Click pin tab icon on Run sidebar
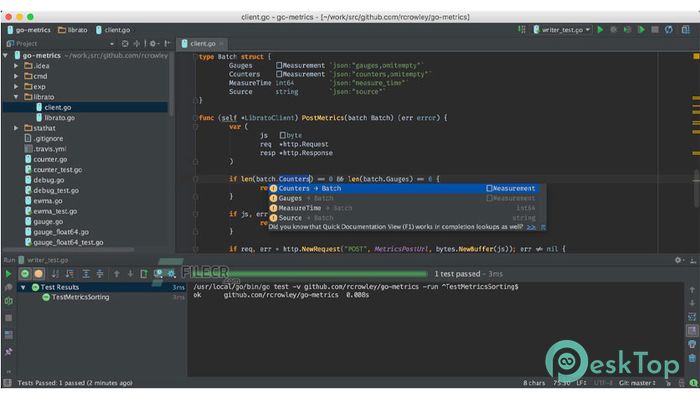Image resolution: width=700 pixels, height=400 pixels. coord(8,352)
